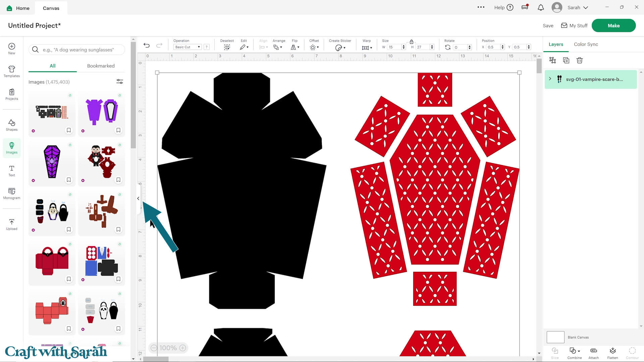644x362 pixels.
Task: Expand the svg-01-vampire-scare layer group
Action: point(550,79)
